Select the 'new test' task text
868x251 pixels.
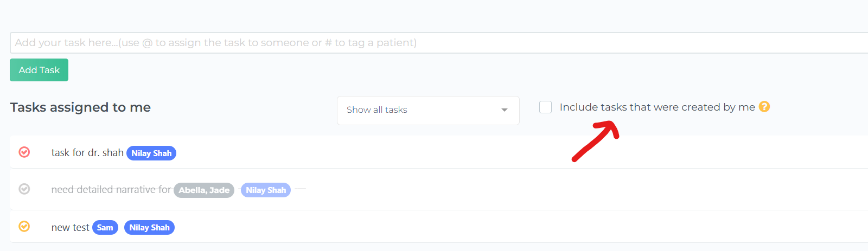click(x=70, y=228)
